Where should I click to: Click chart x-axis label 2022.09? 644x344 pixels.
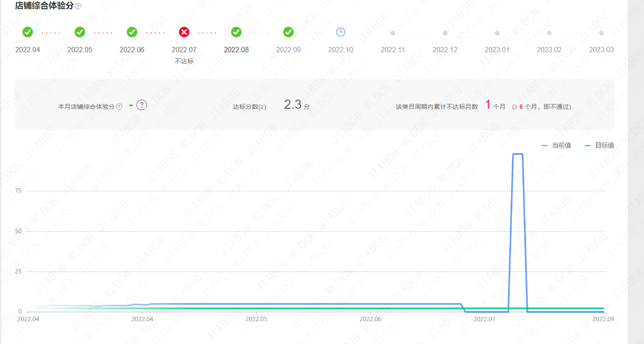click(x=603, y=319)
